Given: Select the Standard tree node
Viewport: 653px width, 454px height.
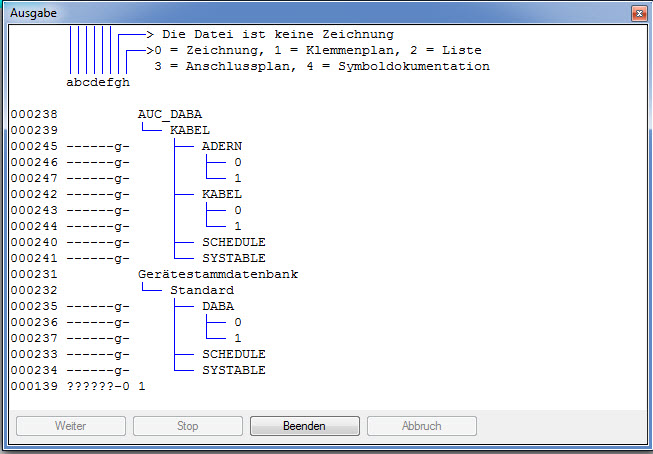Looking at the screenshot, I should click(x=202, y=290).
